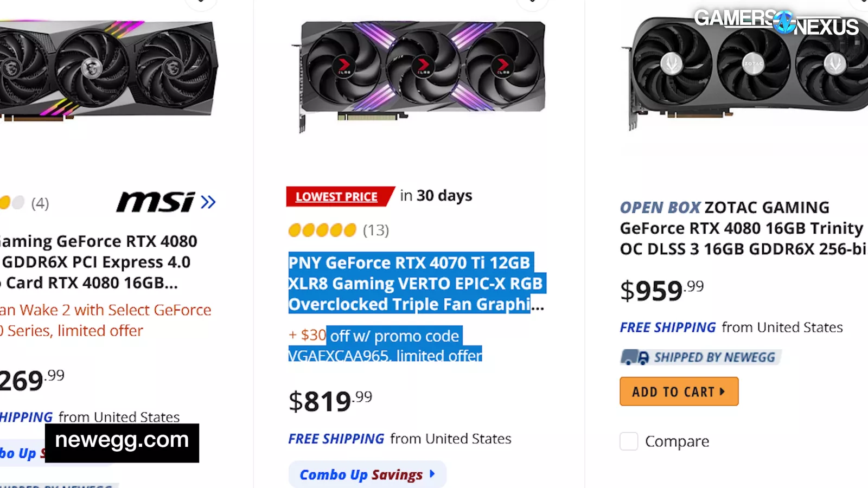Screen dimensions: 868x488
Task: Click the Shipped by Newegg truck icon
Action: pos(635,357)
